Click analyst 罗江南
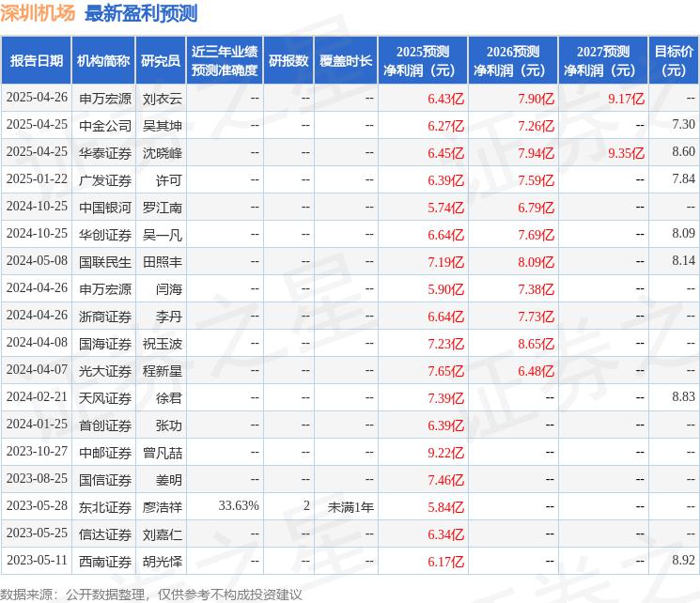Viewport: 700px width, 603px height. (x=162, y=208)
